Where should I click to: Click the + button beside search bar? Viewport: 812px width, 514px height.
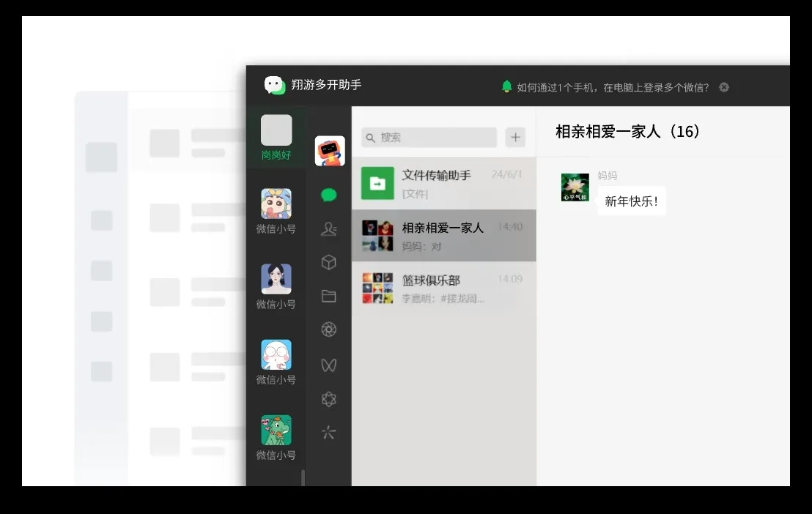(x=515, y=137)
